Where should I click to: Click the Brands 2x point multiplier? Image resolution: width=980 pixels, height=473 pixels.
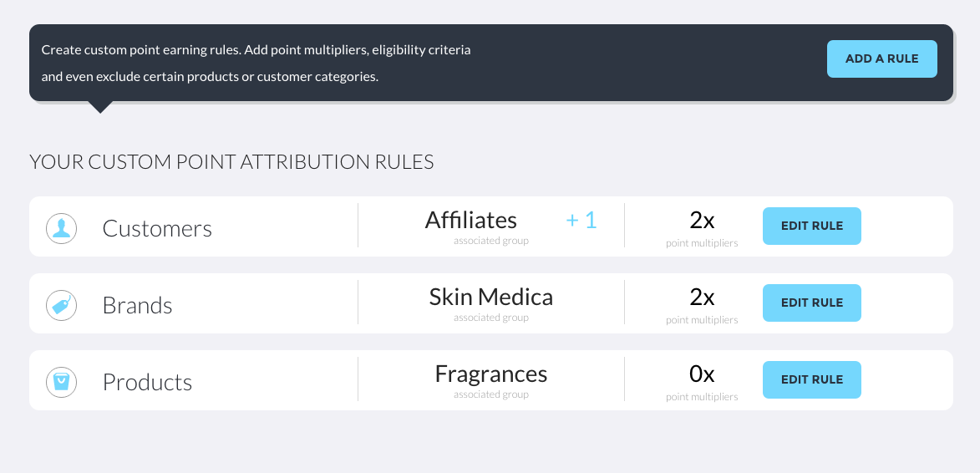point(702,297)
